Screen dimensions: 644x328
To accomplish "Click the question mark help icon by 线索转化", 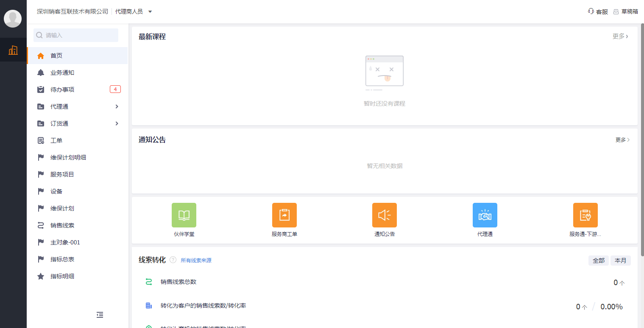I will pyautogui.click(x=173, y=260).
